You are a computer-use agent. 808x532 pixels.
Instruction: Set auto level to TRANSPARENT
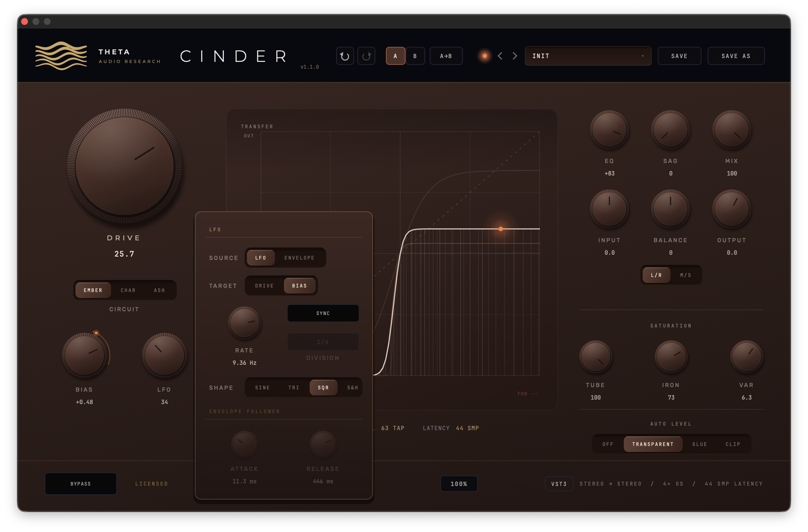pos(653,444)
